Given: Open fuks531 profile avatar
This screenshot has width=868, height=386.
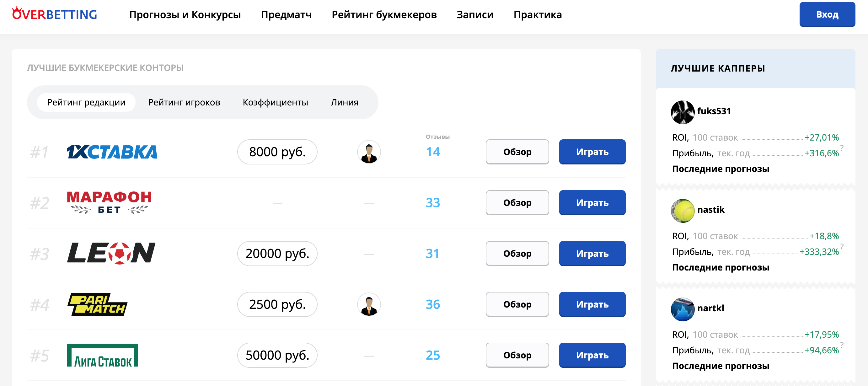Looking at the screenshot, I should click(682, 112).
